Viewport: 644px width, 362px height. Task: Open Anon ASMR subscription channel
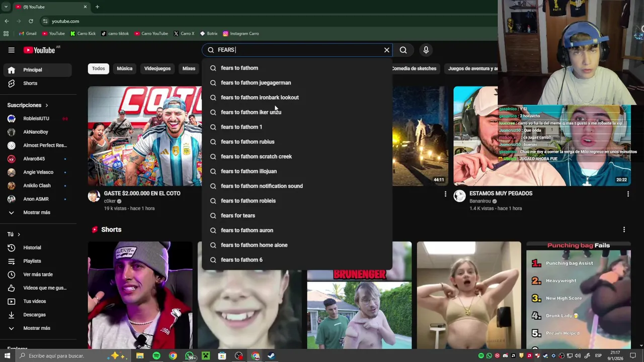point(38,199)
